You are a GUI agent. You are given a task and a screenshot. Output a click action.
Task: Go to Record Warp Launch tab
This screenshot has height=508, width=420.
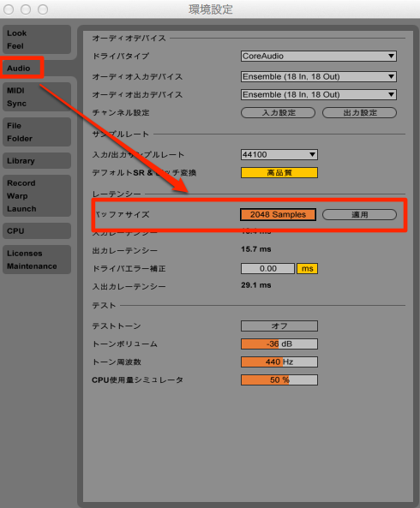tap(37, 195)
